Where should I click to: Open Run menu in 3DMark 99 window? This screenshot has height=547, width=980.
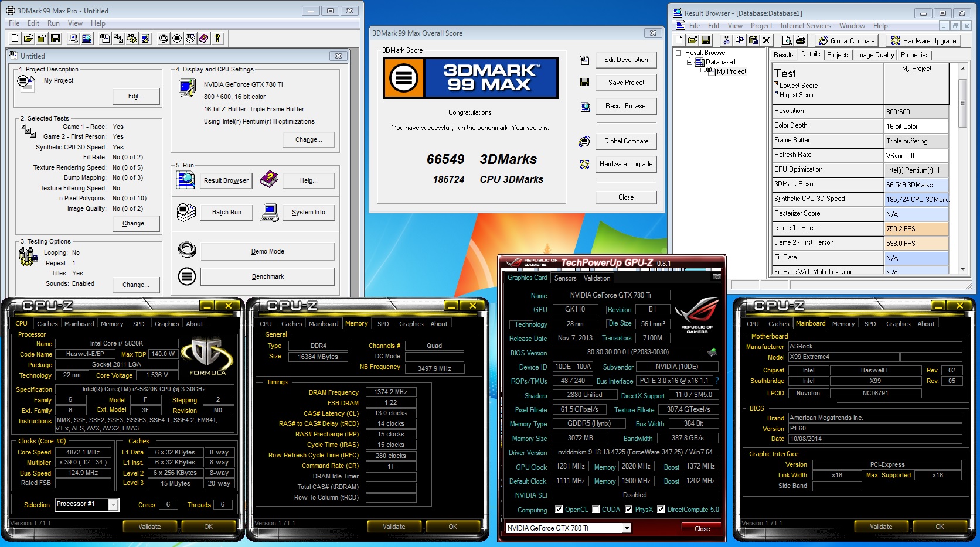pyautogui.click(x=53, y=23)
